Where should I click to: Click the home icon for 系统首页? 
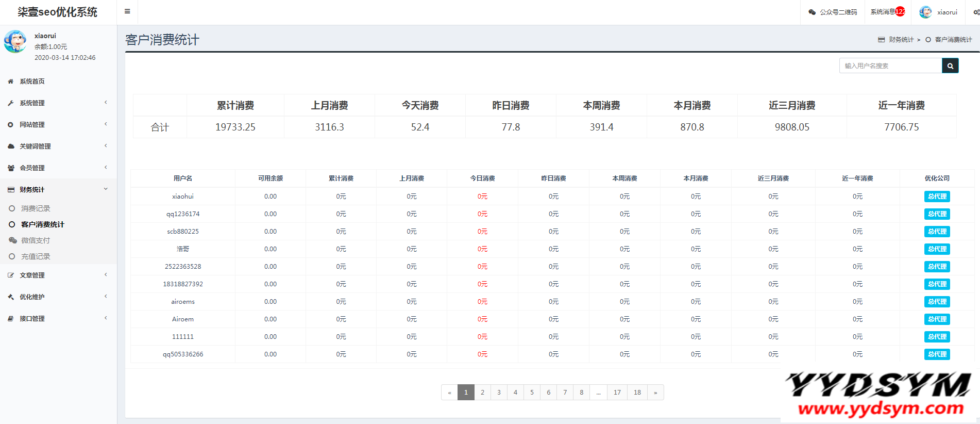click(11, 81)
